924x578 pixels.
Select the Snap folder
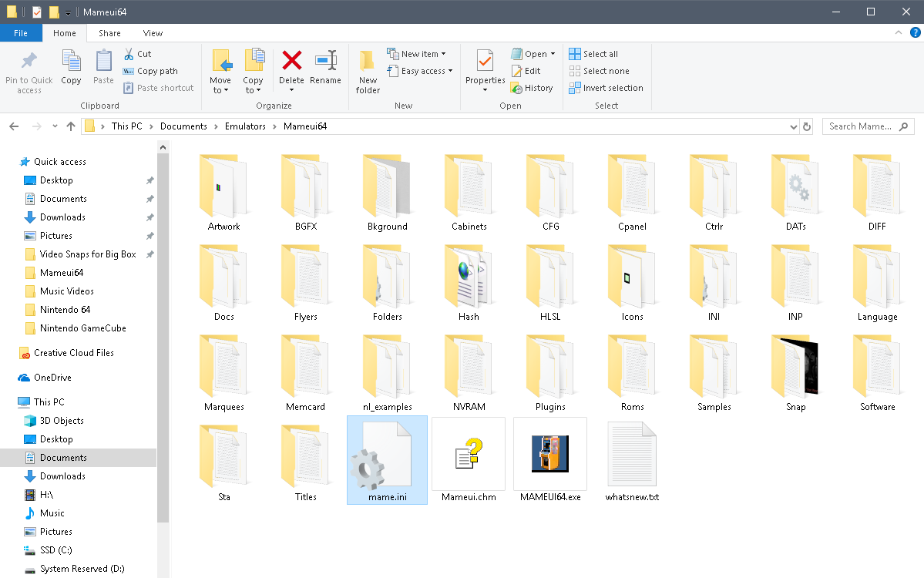(795, 373)
